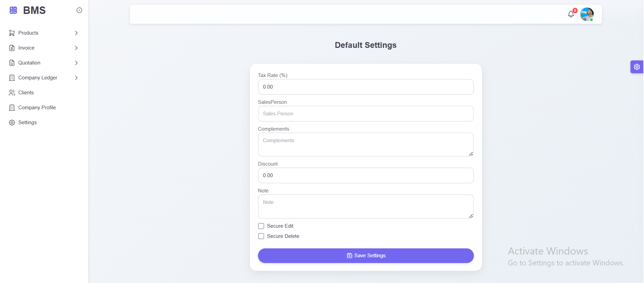Click into the Sales Person field
Image resolution: width=644 pixels, height=283 pixels.
[x=366, y=114]
